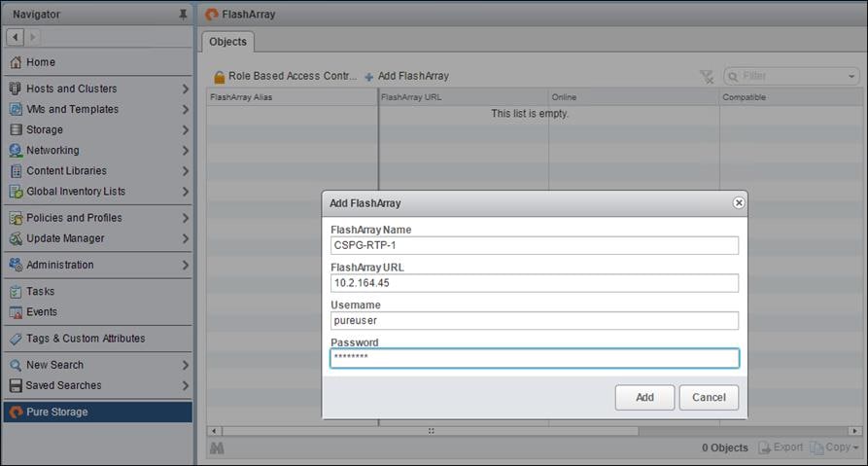Expand Administration chevron
This screenshot has height=466, width=868.
tap(185, 265)
